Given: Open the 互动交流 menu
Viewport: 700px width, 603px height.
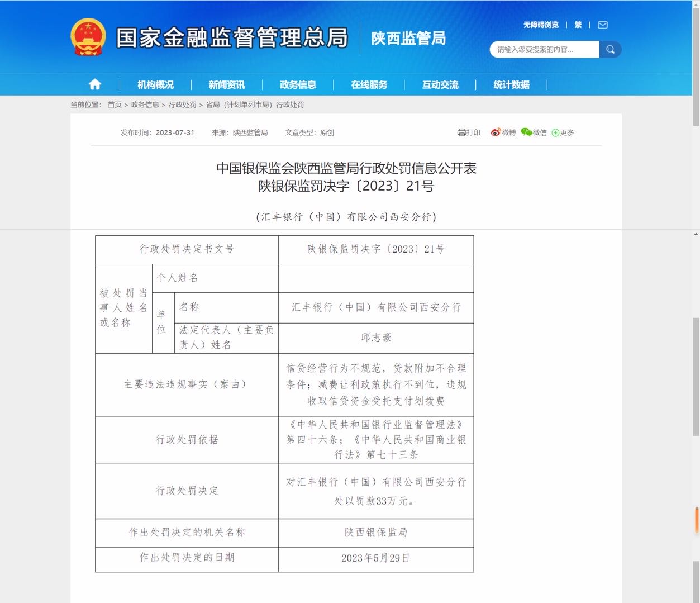Looking at the screenshot, I should pos(440,84).
